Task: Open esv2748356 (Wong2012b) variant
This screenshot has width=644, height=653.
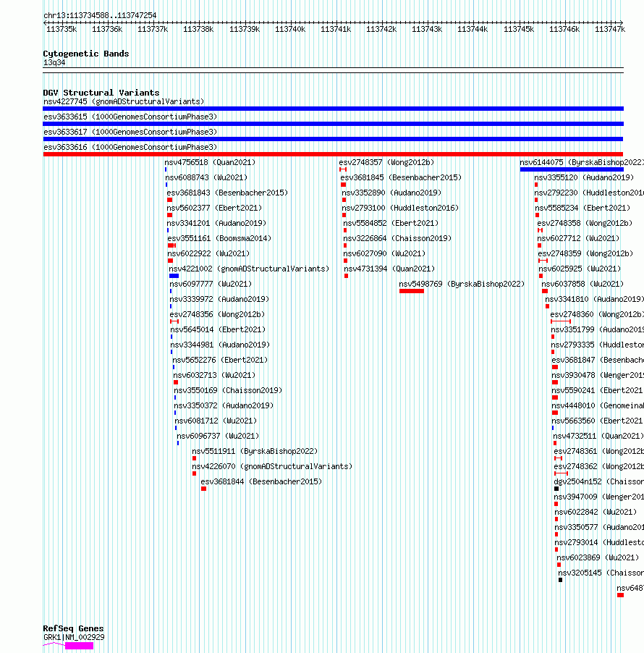Action: pyautogui.click(x=217, y=314)
